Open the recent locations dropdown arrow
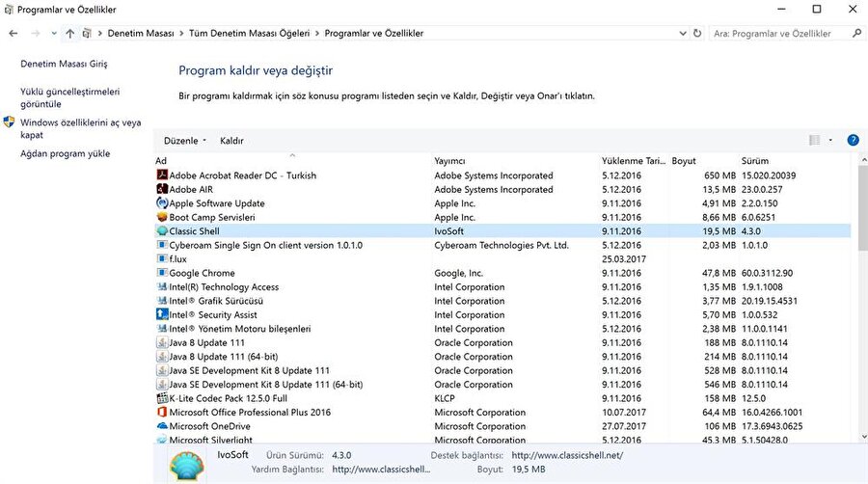The image size is (868, 484). point(54,33)
